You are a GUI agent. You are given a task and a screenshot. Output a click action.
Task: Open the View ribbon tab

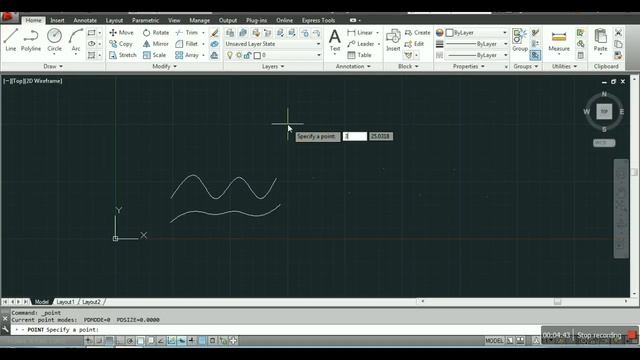174,20
